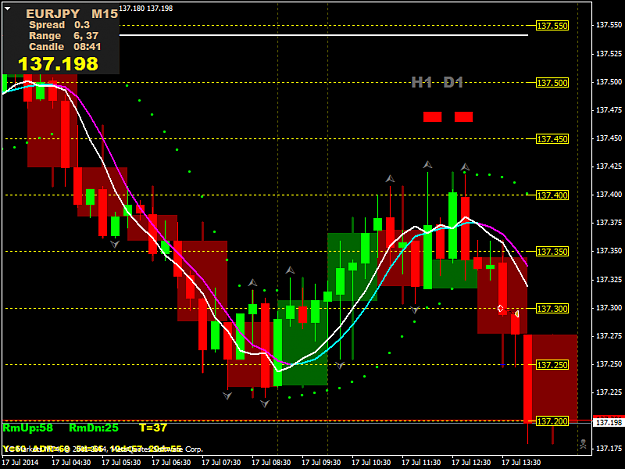Click the 17 Jul 06:30 time label
Image resolution: width=625 pixels, height=469 pixels.
coord(171,462)
